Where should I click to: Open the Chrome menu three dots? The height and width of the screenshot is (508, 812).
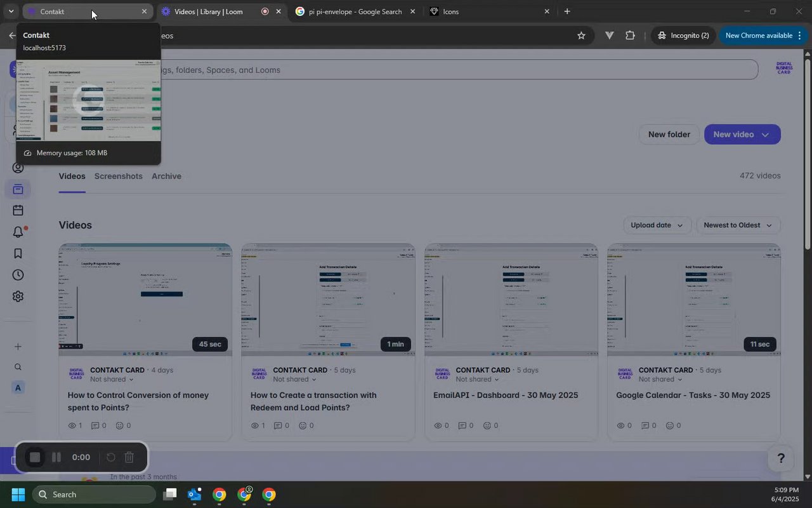point(799,36)
